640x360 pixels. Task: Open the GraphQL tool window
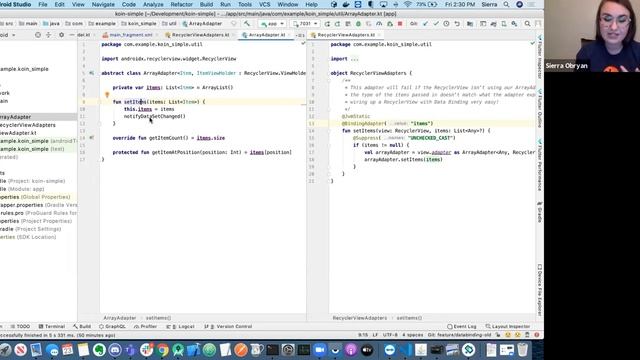[x=112, y=327]
